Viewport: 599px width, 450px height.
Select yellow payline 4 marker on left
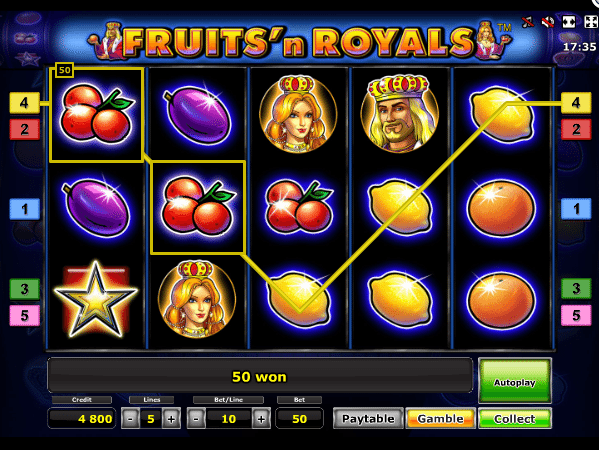point(24,103)
